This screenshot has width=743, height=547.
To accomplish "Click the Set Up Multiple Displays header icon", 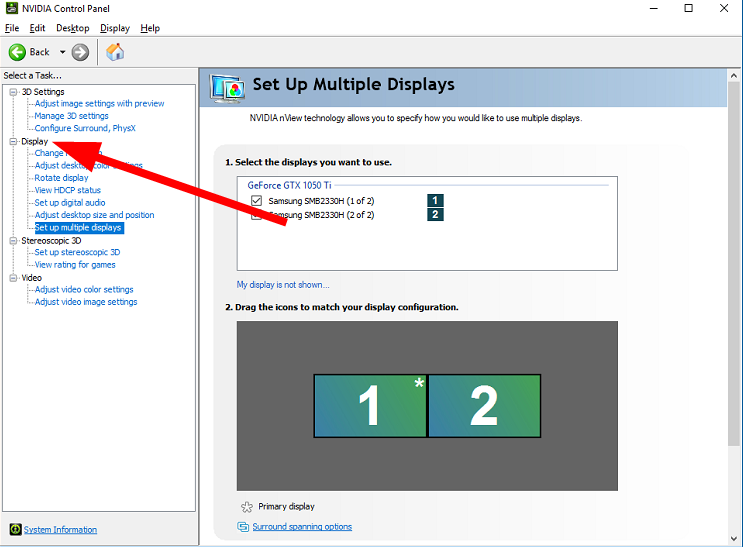I will pos(227,89).
